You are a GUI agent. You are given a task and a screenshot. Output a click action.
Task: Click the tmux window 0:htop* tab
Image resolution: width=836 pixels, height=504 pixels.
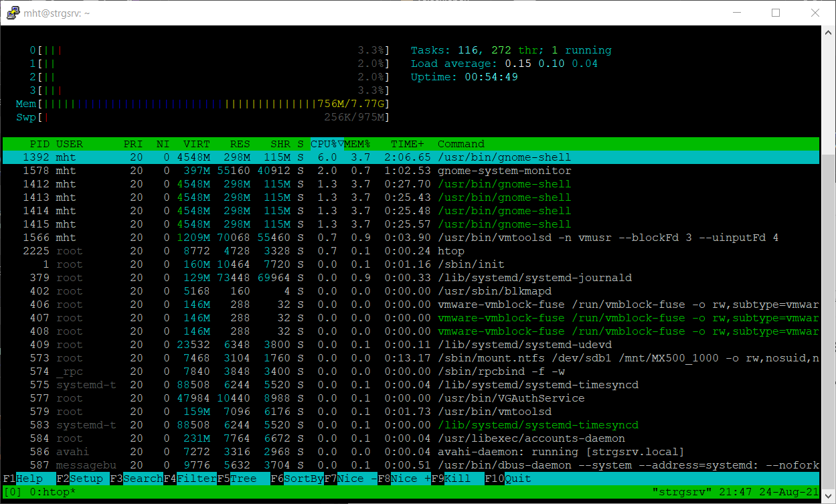[53, 492]
